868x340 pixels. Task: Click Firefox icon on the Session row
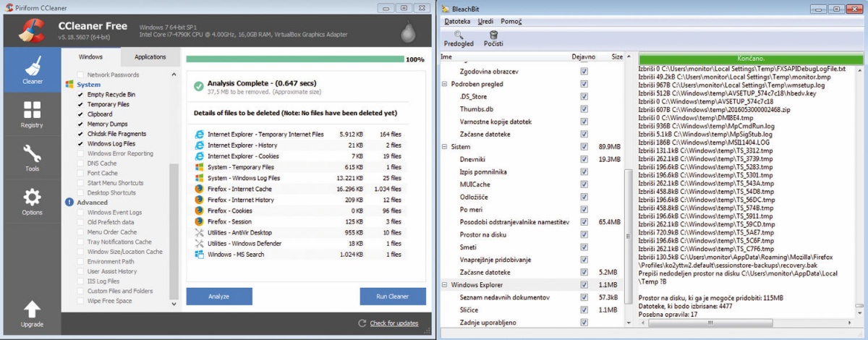[x=199, y=221]
